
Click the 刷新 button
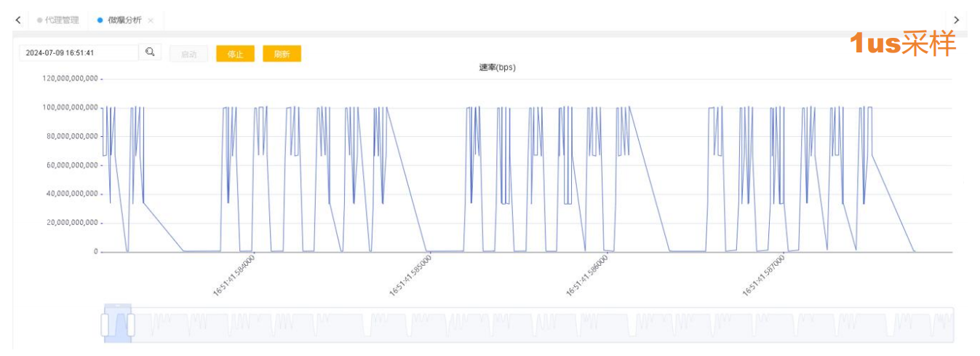(282, 54)
